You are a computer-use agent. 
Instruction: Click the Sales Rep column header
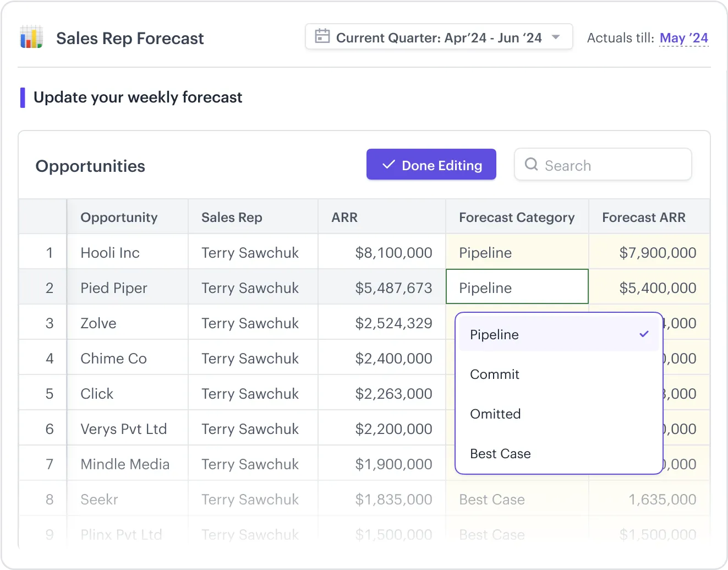tap(253, 216)
